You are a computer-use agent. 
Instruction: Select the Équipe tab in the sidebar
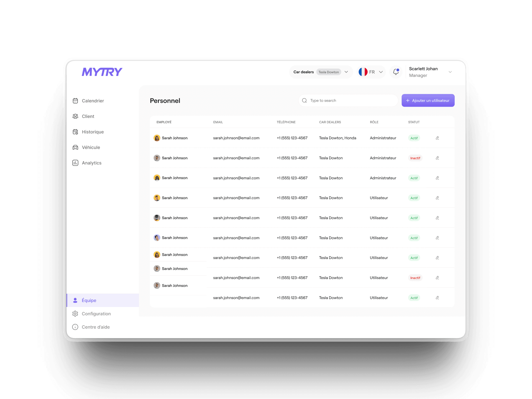point(89,300)
